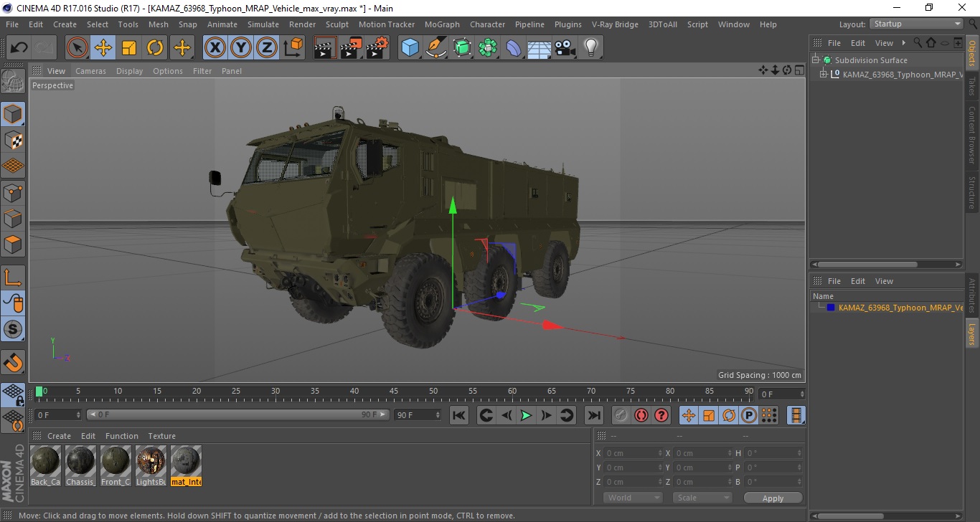Click the blue layer color swatch
Screen dimensions: 980x522
[x=831, y=308]
